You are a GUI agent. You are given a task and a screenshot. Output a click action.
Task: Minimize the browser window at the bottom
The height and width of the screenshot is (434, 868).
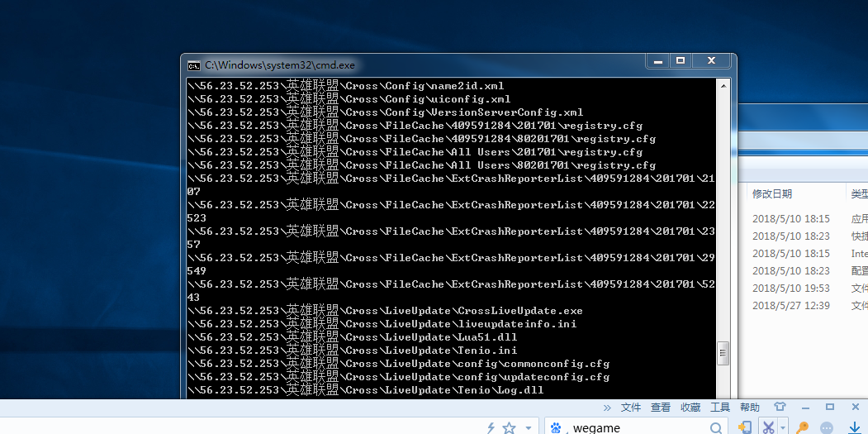[805, 408]
